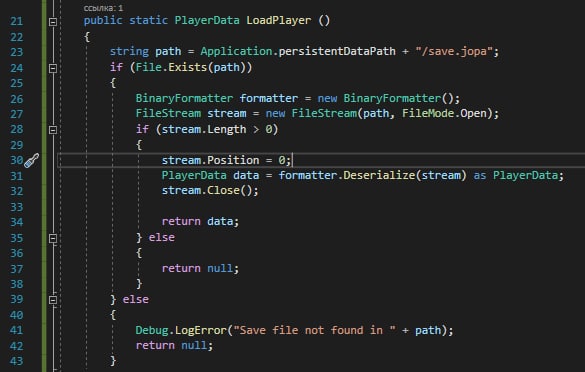Click the "Save file not found in " string
This screenshot has width=585, height=372.
click(x=315, y=330)
